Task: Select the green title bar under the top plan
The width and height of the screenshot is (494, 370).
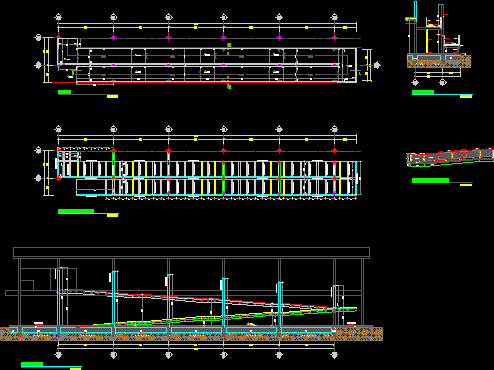Action: 64,92
